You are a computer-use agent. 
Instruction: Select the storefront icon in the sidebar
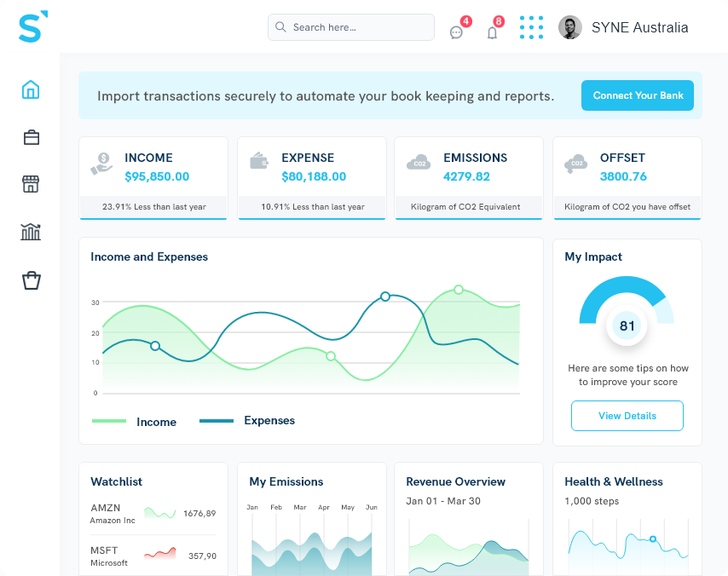pos(32,184)
